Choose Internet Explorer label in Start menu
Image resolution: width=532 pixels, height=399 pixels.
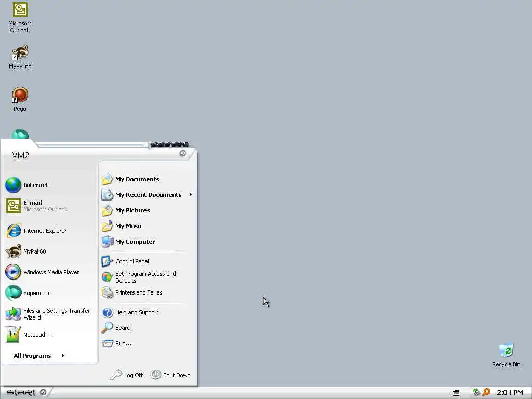(45, 231)
